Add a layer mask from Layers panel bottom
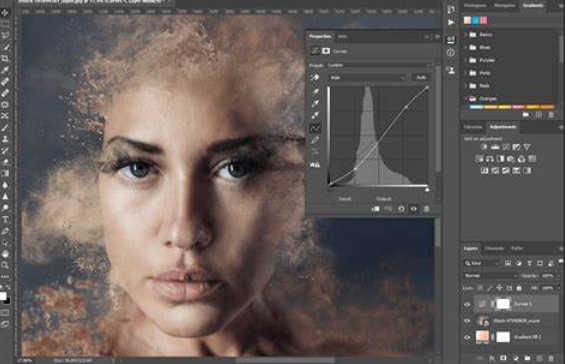565x364 pixels. [503, 358]
